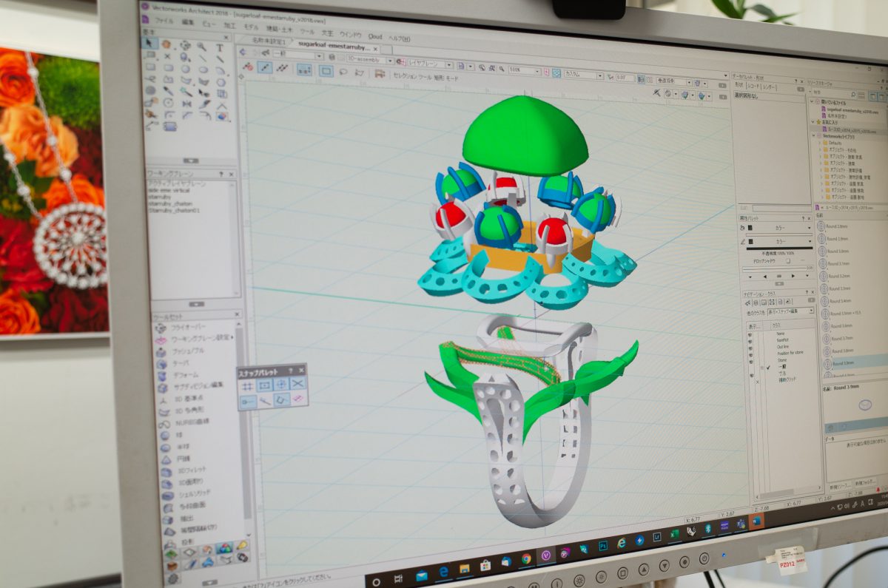Open the Cloud menu

tap(375, 36)
